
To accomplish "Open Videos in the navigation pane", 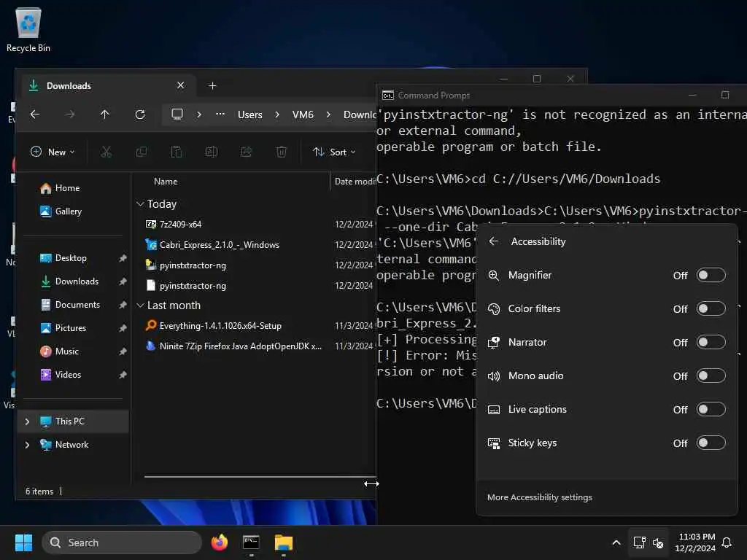I will [61, 375].
